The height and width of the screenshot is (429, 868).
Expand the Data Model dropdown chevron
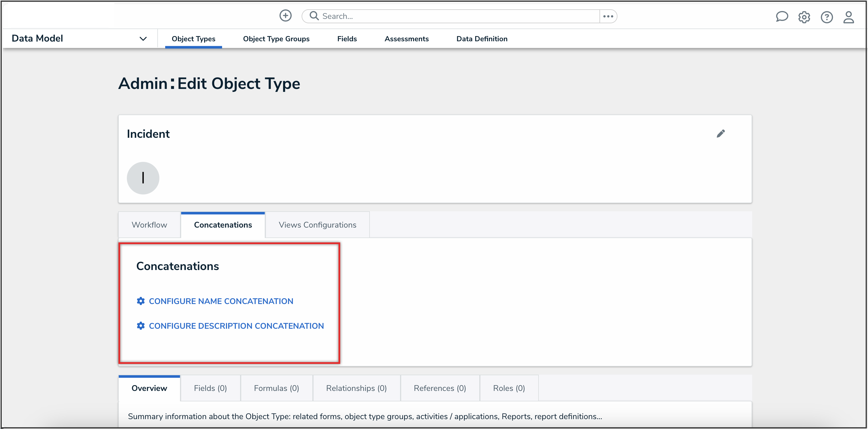tap(143, 38)
